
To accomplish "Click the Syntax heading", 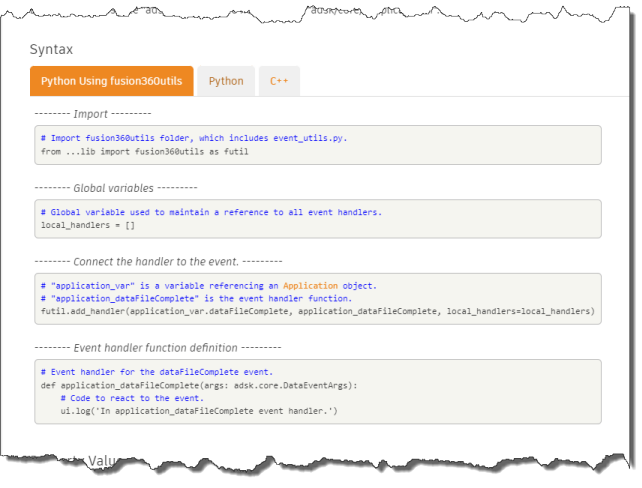I will pyautogui.click(x=51, y=50).
